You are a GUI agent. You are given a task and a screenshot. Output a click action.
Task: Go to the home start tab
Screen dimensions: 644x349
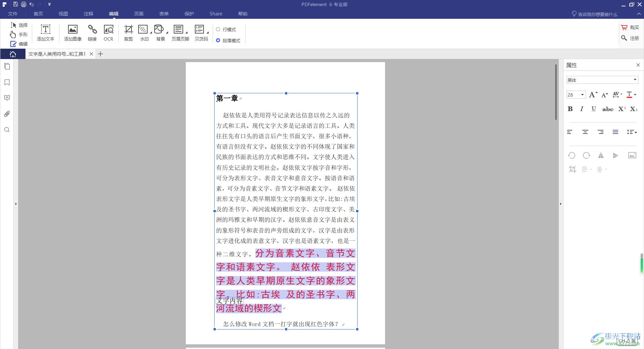13,54
